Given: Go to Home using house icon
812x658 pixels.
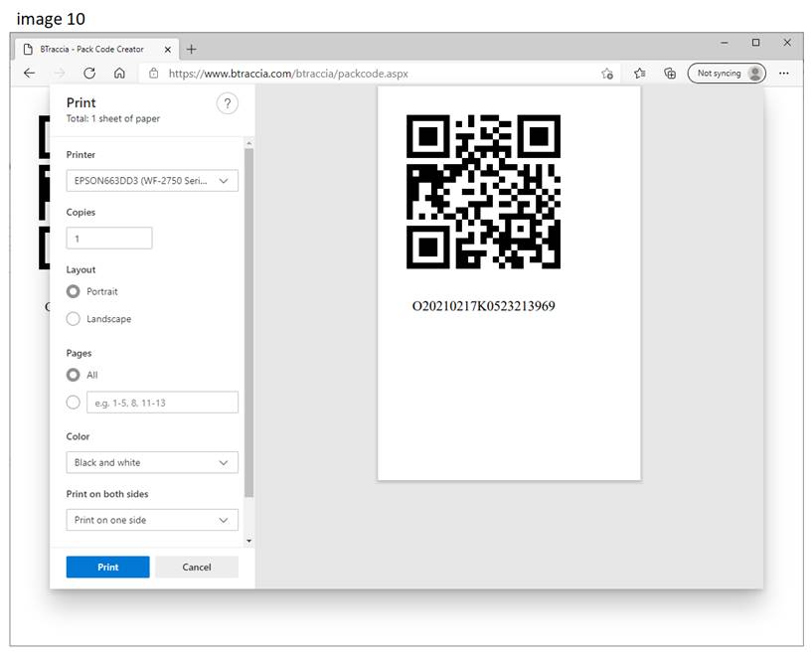Looking at the screenshot, I should 119,74.
